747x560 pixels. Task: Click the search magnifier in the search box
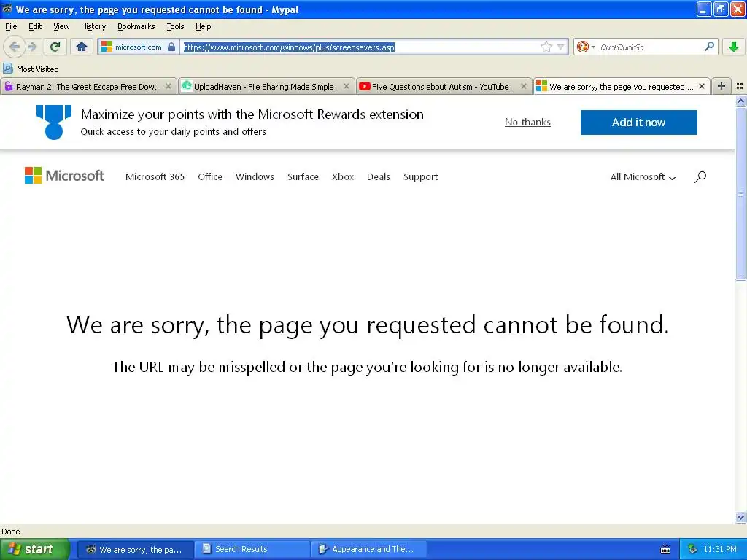click(x=709, y=46)
